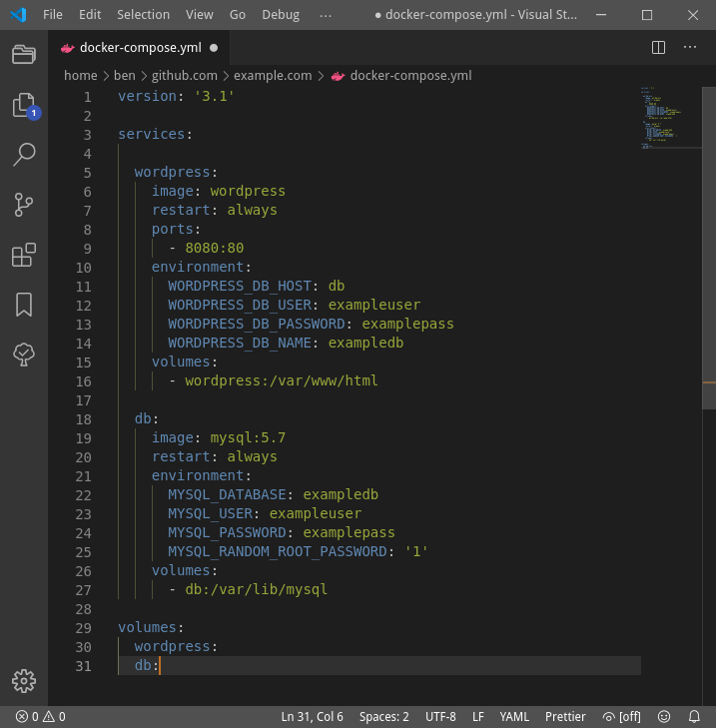Click the 'services' key on line 3
This screenshot has height=728, width=716.
click(x=152, y=134)
